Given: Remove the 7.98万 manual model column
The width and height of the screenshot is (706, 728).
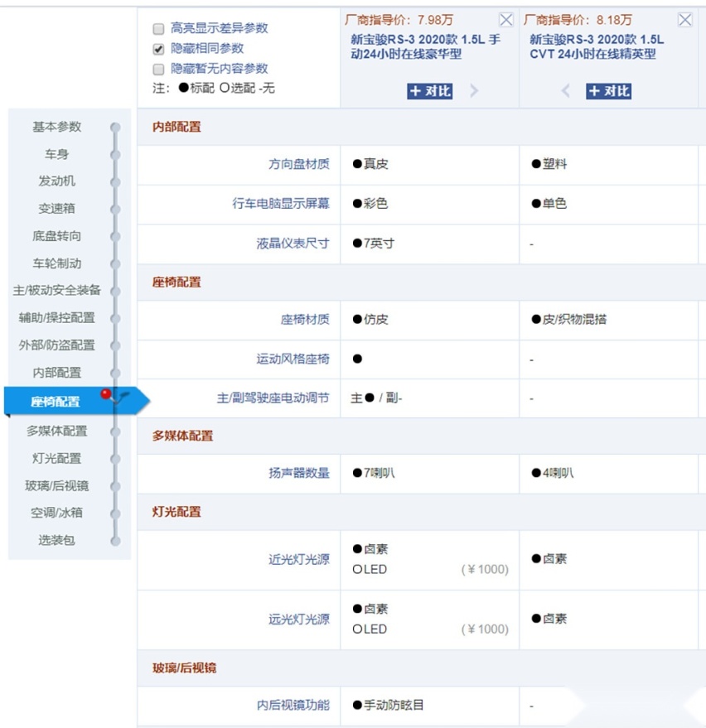Looking at the screenshot, I should 505,20.
